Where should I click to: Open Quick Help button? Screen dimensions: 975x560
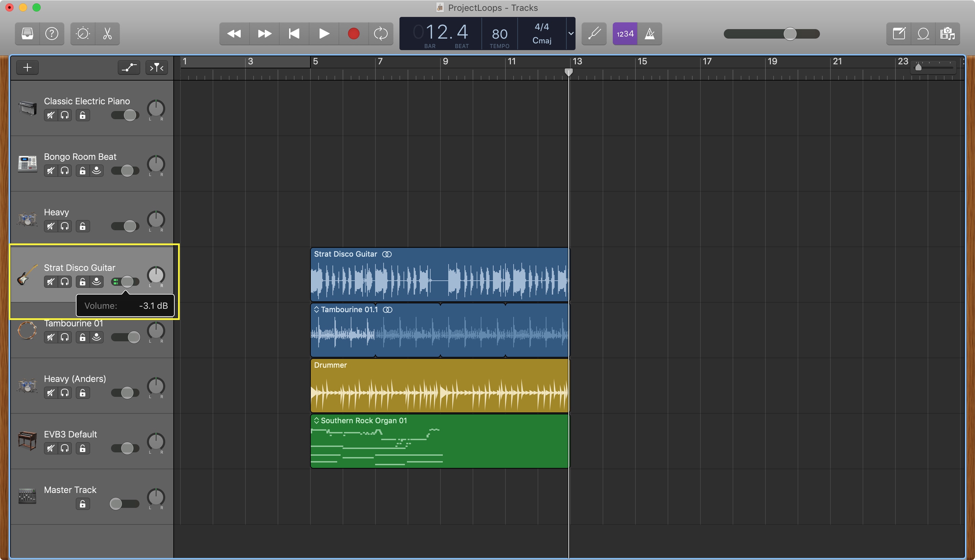coord(52,34)
